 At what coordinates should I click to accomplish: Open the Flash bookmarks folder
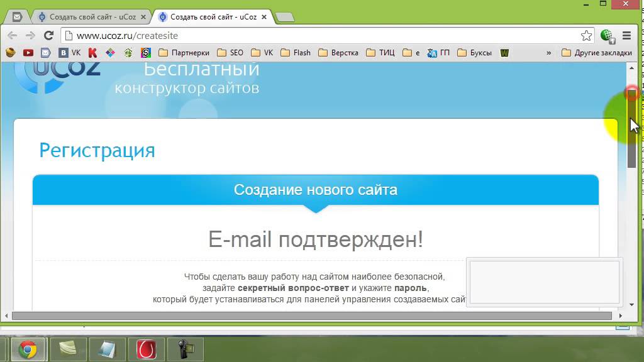tap(296, 53)
